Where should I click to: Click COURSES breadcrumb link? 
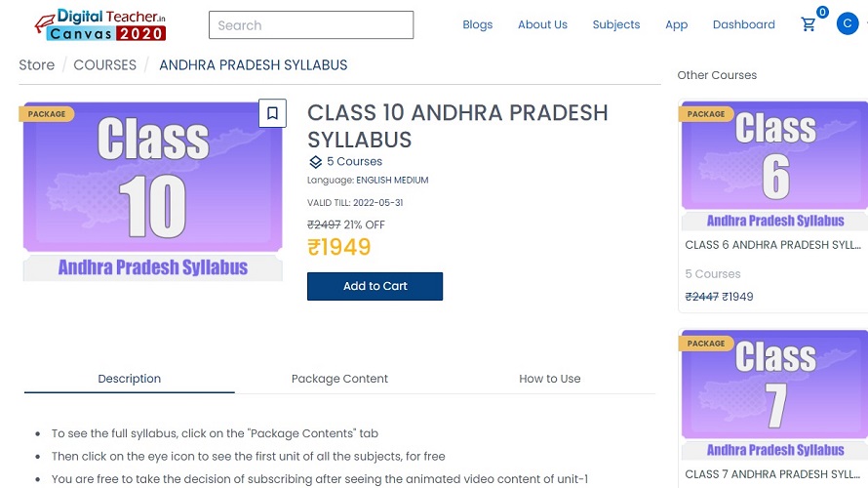point(105,65)
